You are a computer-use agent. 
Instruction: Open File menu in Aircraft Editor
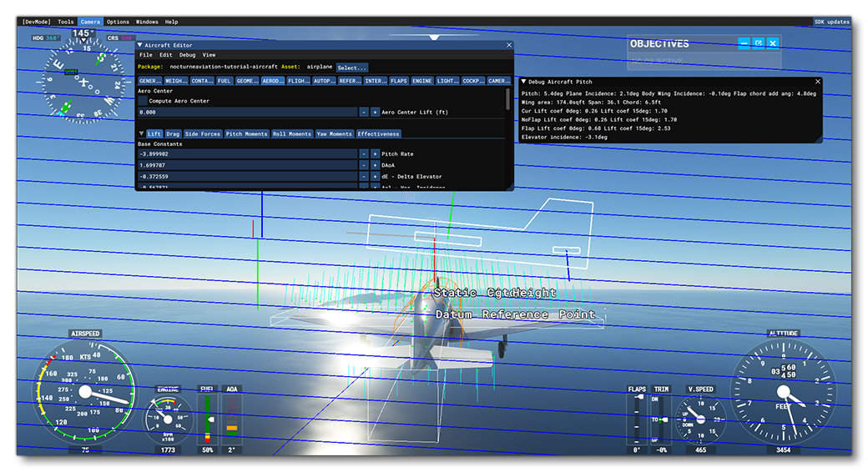click(145, 55)
